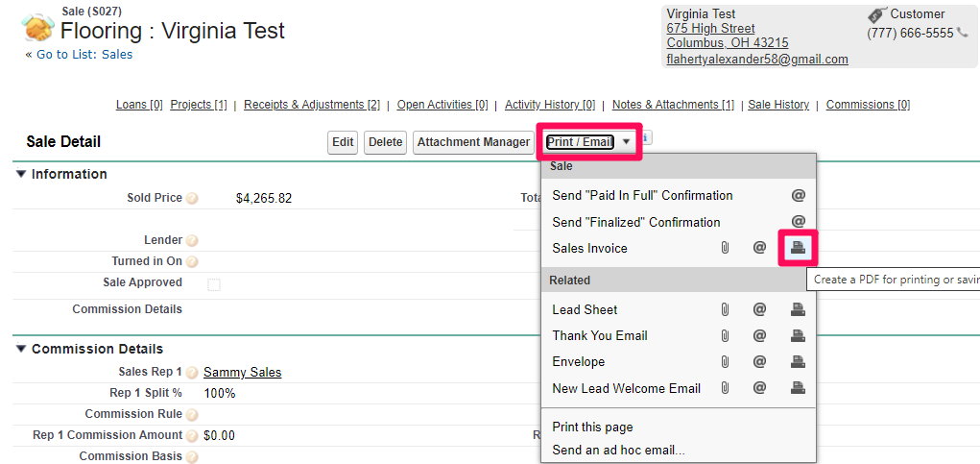980x464 pixels.
Task: Print Lead Sheet using printer icon
Action: pyautogui.click(x=799, y=309)
